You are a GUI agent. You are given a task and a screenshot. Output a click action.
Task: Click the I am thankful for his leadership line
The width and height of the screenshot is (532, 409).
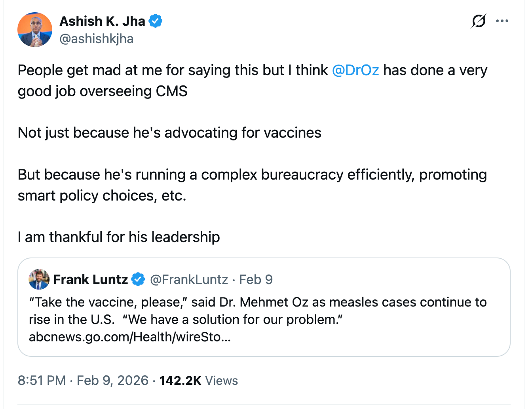(x=118, y=237)
